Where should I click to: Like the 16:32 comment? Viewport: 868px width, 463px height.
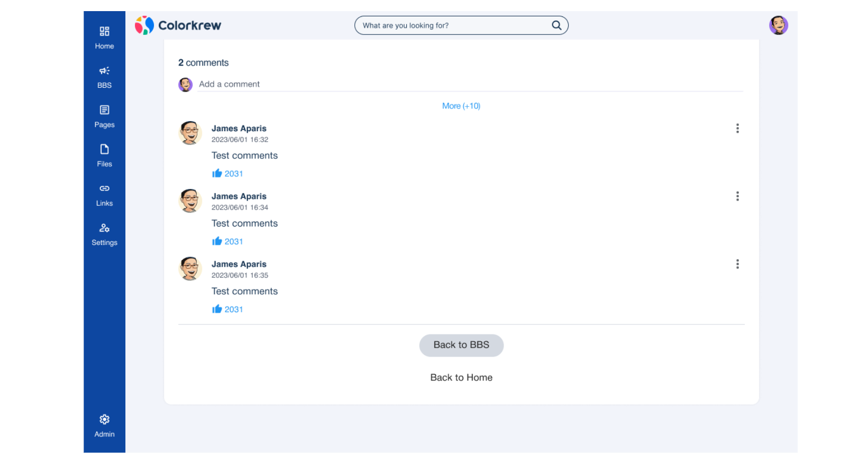[217, 174]
